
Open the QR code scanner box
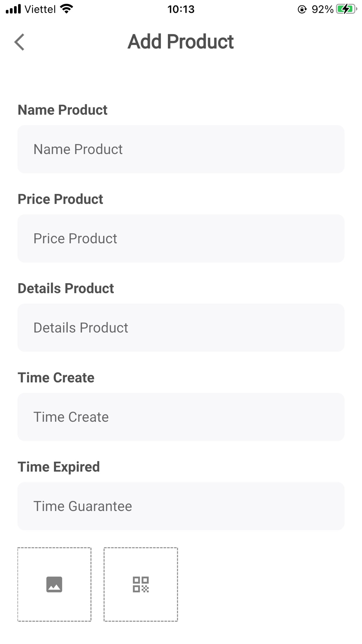[x=141, y=584]
